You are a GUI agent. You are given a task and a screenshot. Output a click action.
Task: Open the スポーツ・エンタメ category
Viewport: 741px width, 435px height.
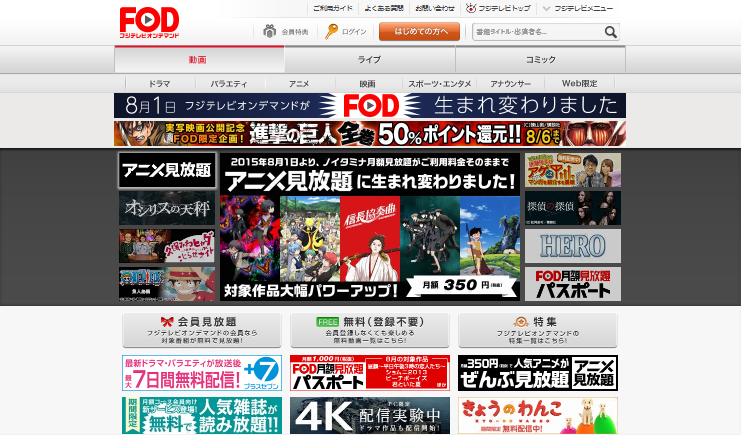[x=440, y=84]
